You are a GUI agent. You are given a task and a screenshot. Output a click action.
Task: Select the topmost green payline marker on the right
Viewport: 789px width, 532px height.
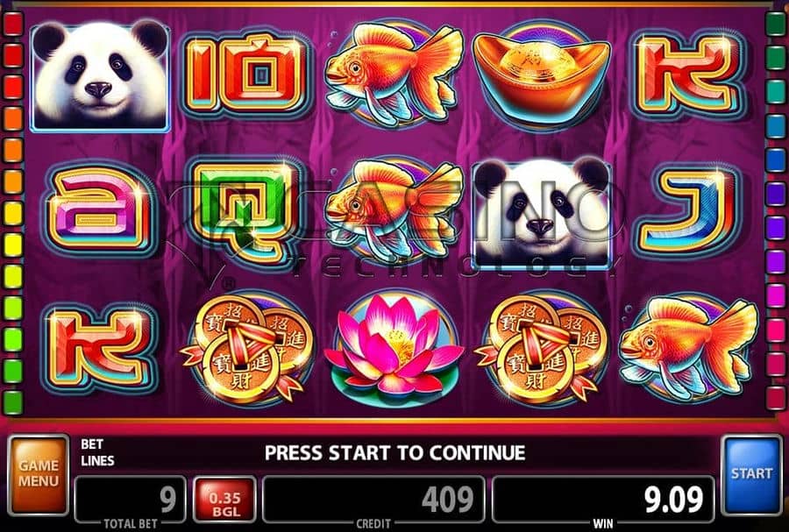[x=776, y=25]
